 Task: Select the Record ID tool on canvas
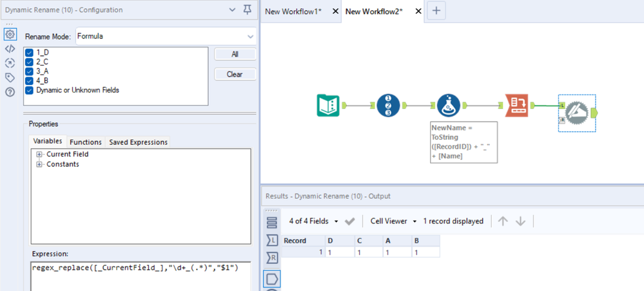pos(388,106)
